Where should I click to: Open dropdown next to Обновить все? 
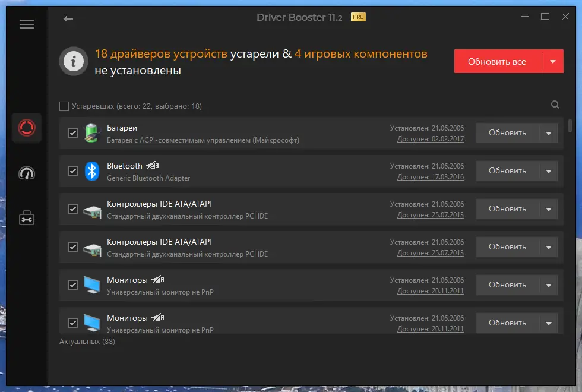tap(553, 62)
